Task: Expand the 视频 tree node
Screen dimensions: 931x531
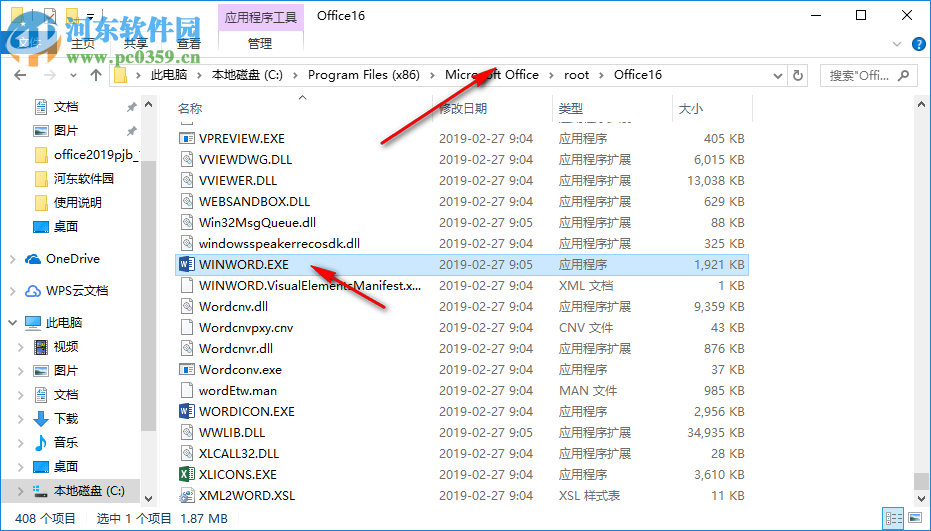Action: (21, 347)
